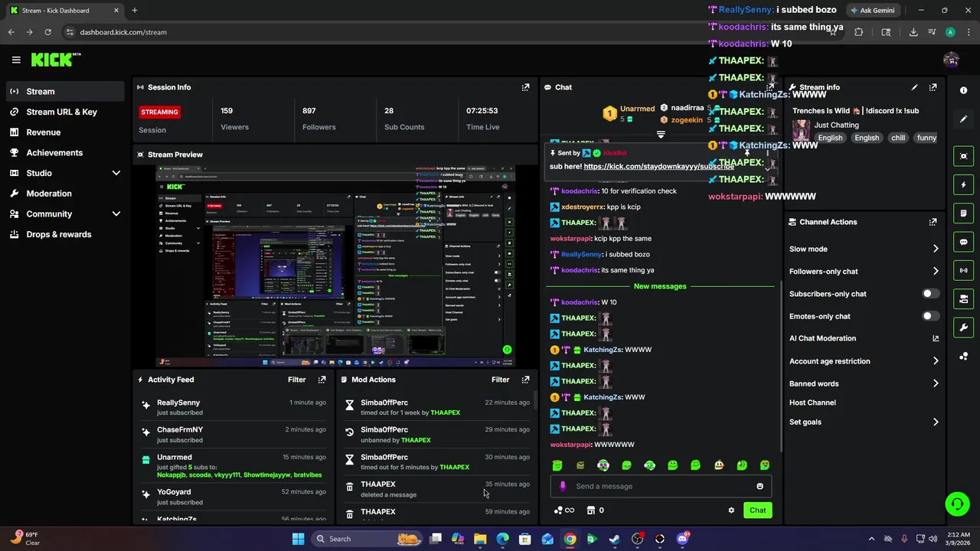Open the emoji picker in chat input

[759, 486]
